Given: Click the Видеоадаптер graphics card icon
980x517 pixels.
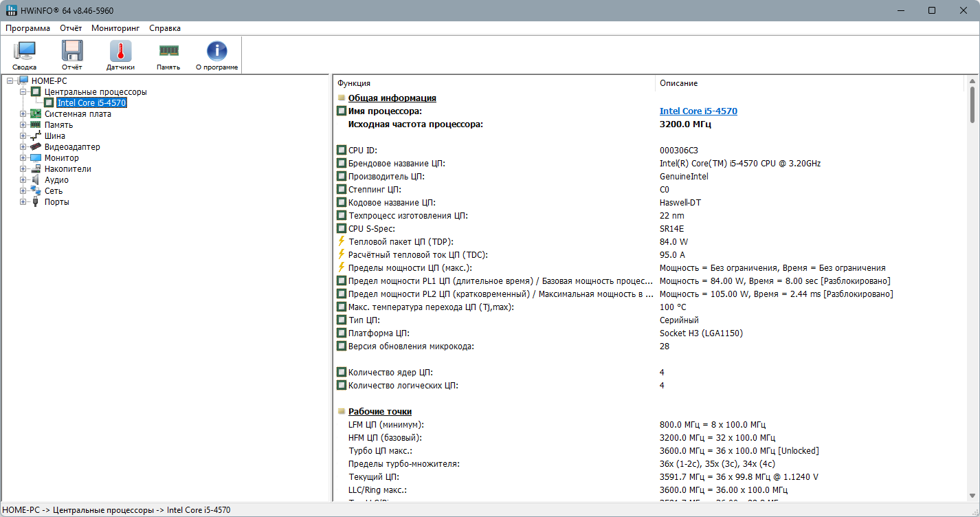Looking at the screenshot, I should click(x=36, y=147).
